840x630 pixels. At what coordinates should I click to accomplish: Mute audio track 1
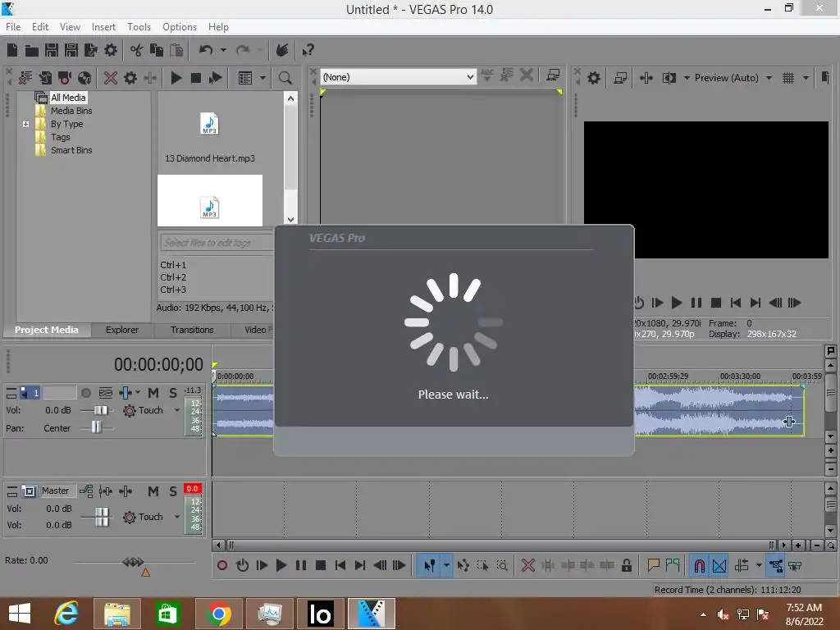[153, 393]
